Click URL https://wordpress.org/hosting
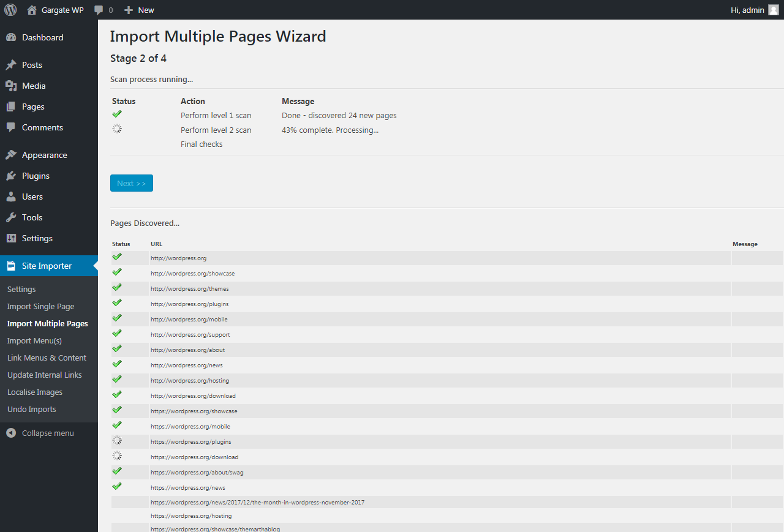Viewport: 784px width, 532px height. [x=191, y=515]
